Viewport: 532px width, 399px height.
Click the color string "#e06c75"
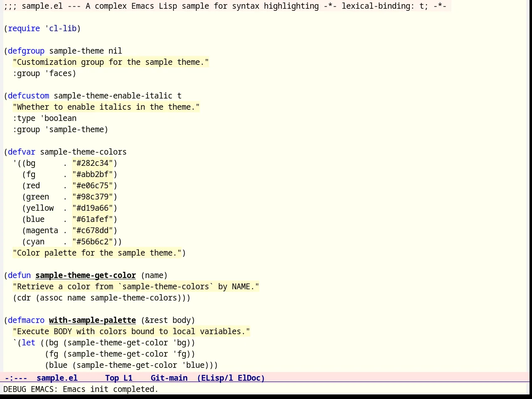[x=92, y=185]
